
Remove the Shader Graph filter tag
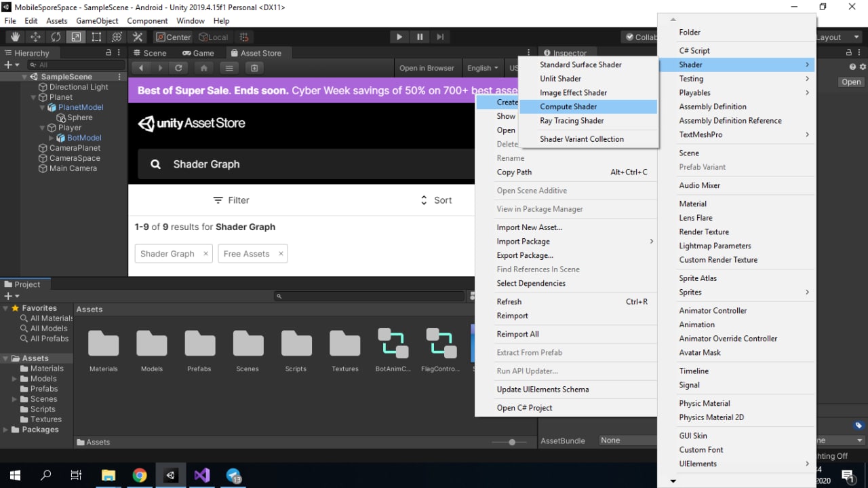[x=205, y=254]
